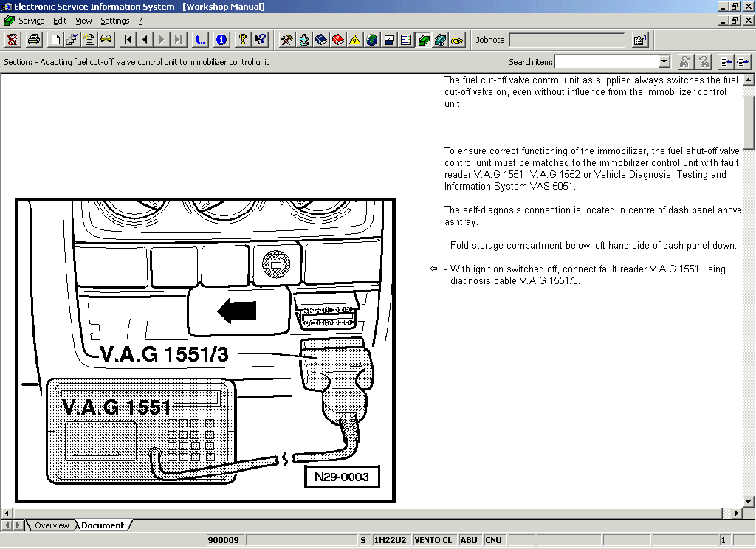Click the dark blue and white square icon
The image size is (756, 549).
[x=388, y=40]
